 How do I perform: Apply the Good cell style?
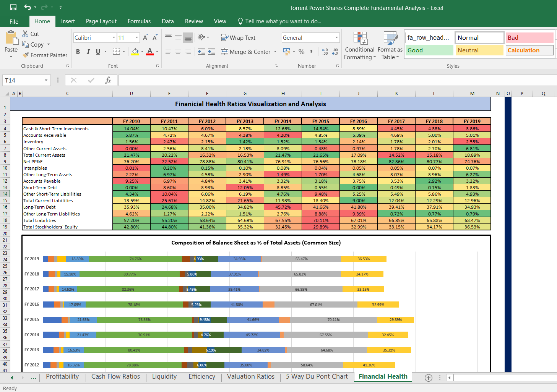pos(429,50)
